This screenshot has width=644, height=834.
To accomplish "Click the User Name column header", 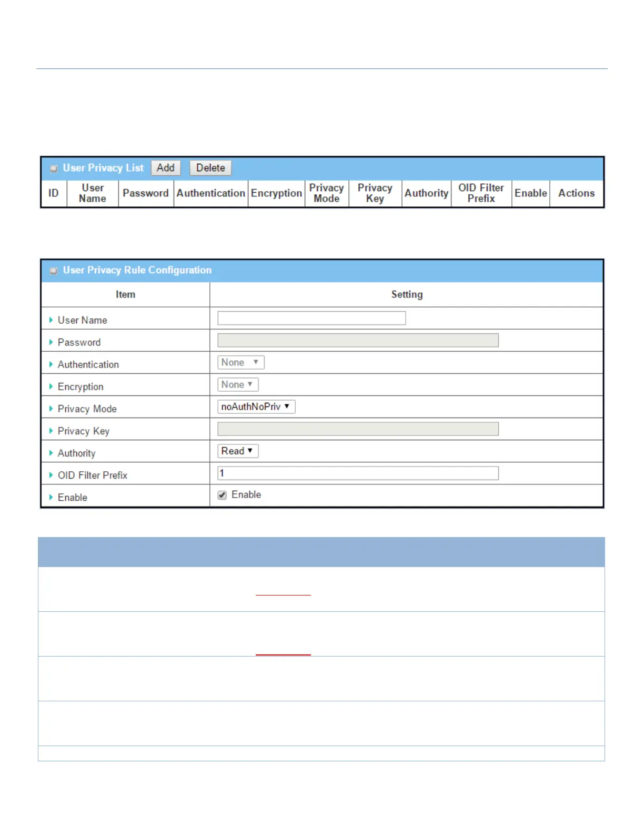I will pos(93,193).
